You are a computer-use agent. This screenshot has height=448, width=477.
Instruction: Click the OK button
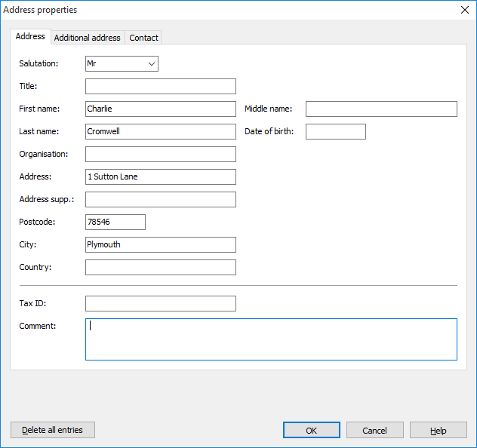[311, 430]
